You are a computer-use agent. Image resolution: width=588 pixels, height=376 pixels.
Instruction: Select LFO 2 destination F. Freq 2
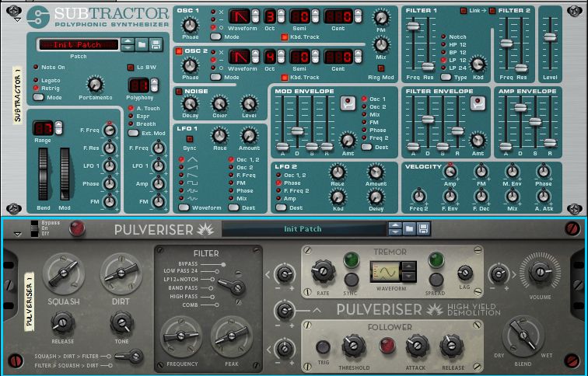(x=278, y=190)
